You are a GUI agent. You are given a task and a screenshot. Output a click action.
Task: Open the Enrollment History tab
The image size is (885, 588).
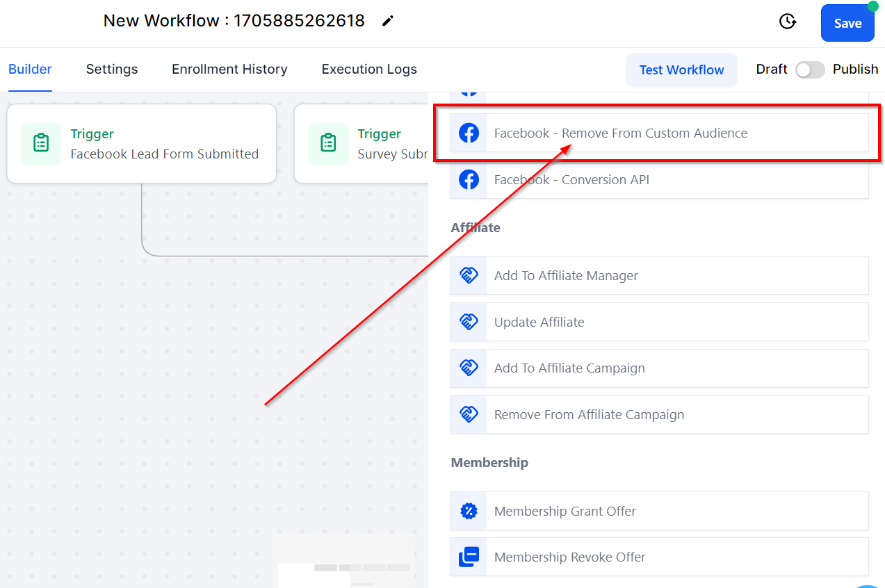click(x=229, y=69)
